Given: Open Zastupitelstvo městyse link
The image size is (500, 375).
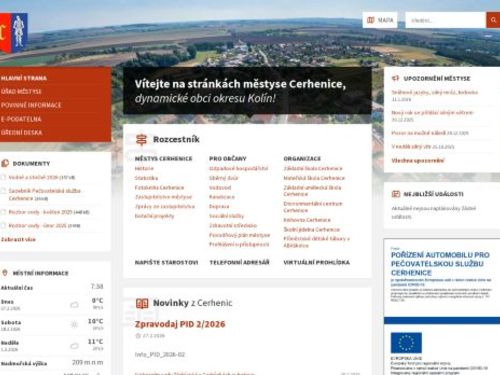Looking at the screenshot, I should point(163,197).
